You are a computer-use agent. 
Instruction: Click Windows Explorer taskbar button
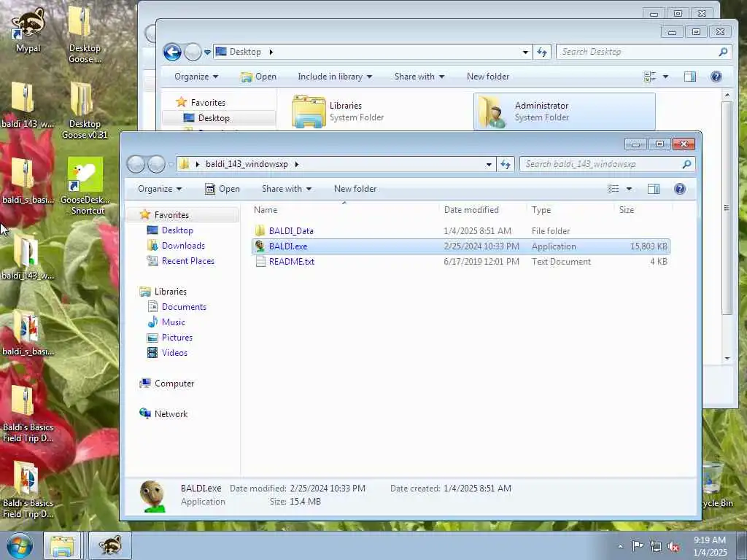63,545
